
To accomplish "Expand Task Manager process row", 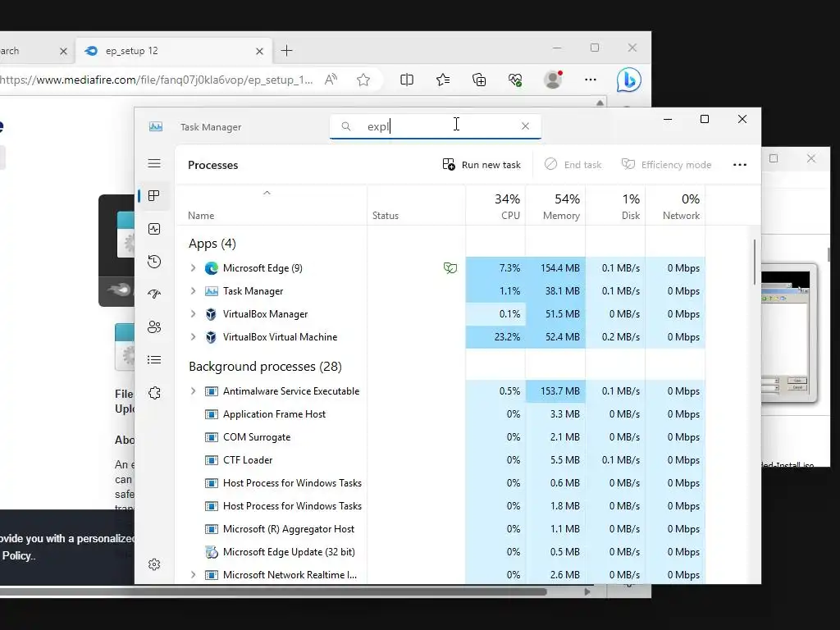I will pyautogui.click(x=193, y=291).
